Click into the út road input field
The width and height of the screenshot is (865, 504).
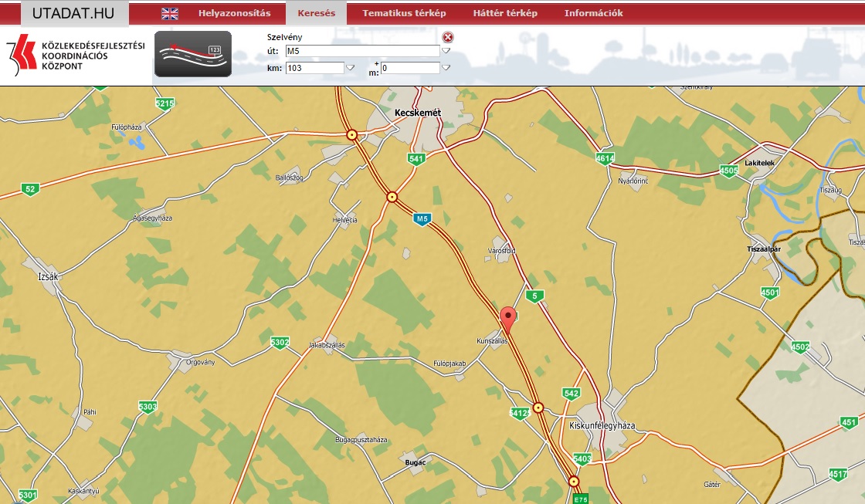[361, 51]
